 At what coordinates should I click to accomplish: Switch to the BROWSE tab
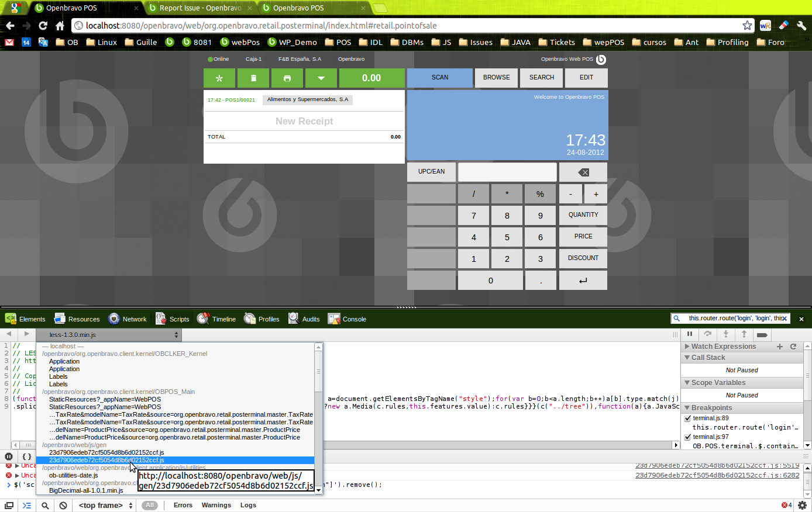coord(497,78)
